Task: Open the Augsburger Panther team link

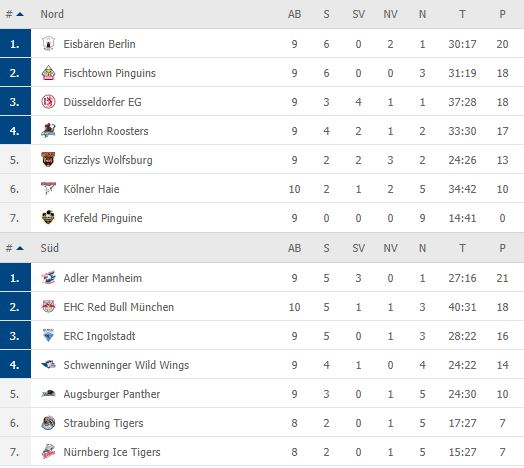Action: [112, 394]
